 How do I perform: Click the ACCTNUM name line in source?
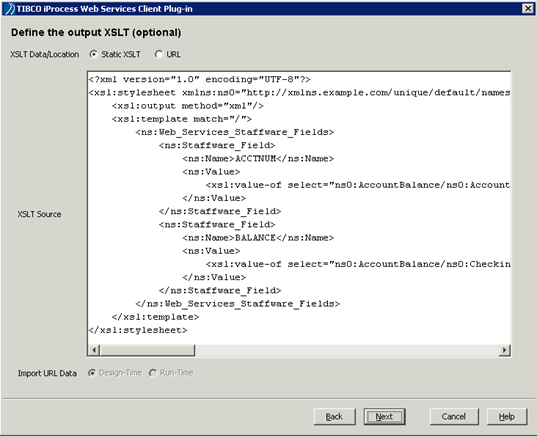pyautogui.click(x=258, y=159)
